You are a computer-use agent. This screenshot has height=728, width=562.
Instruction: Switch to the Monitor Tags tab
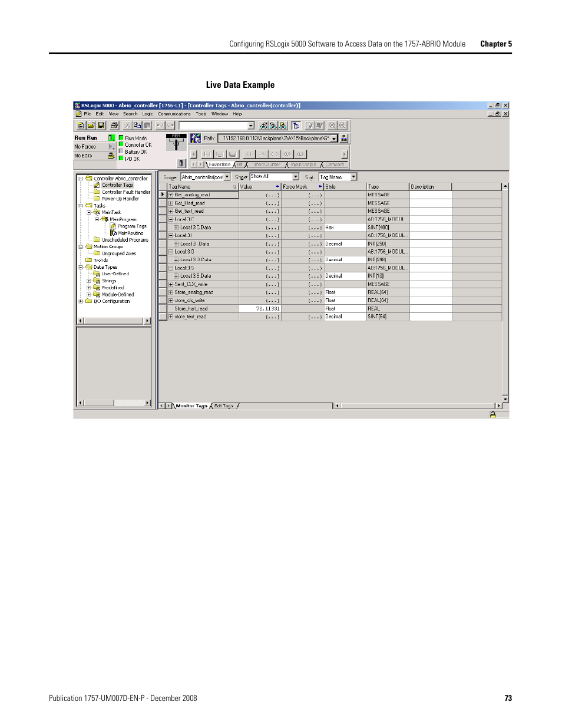click(x=191, y=406)
